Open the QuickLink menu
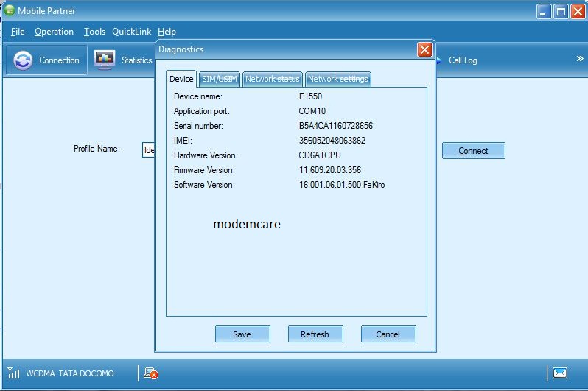 131,32
